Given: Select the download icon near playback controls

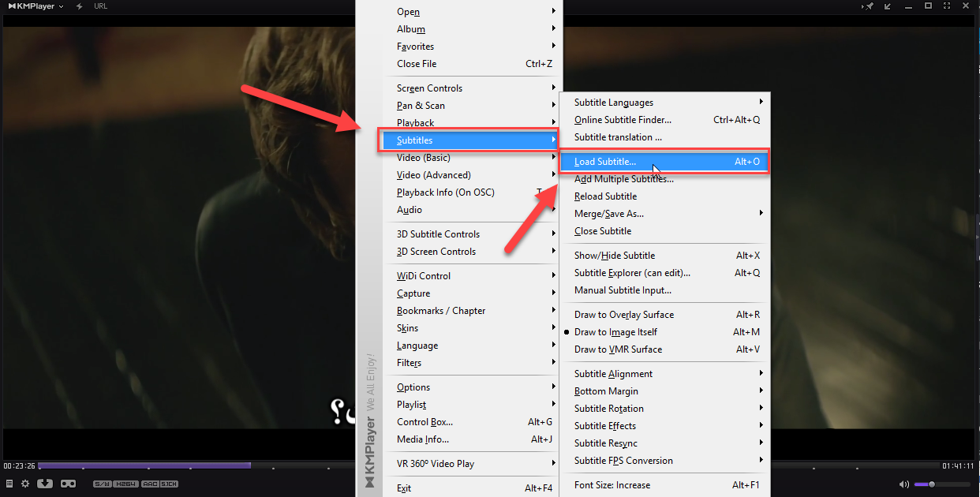Looking at the screenshot, I should click(x=44, y=484).
